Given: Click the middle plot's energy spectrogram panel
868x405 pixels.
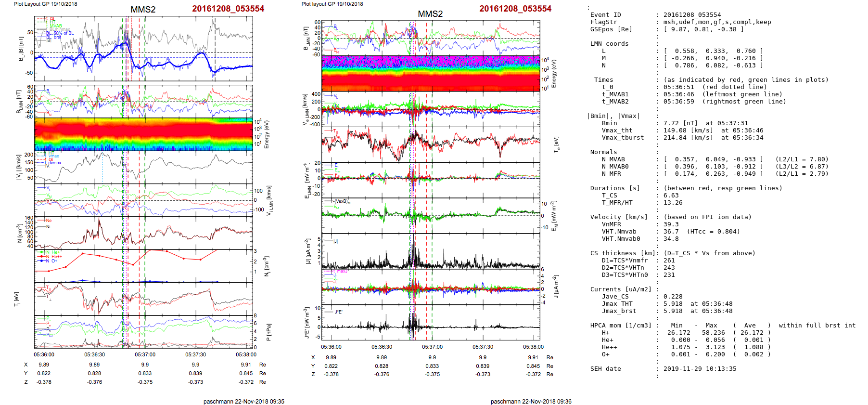Looking at the screenshot, I should 431,74.
